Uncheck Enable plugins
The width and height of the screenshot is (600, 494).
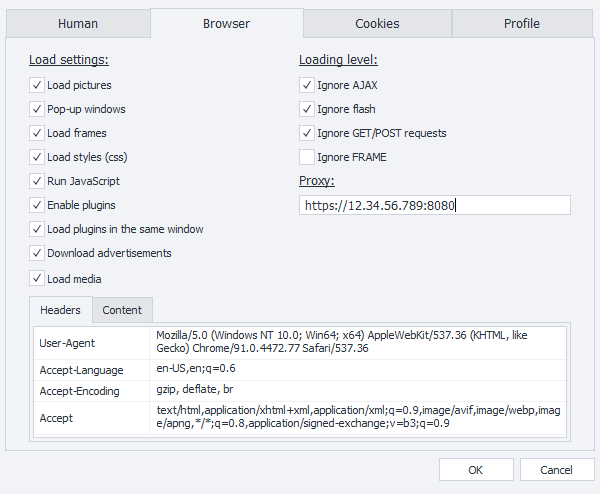pos(37,205)
